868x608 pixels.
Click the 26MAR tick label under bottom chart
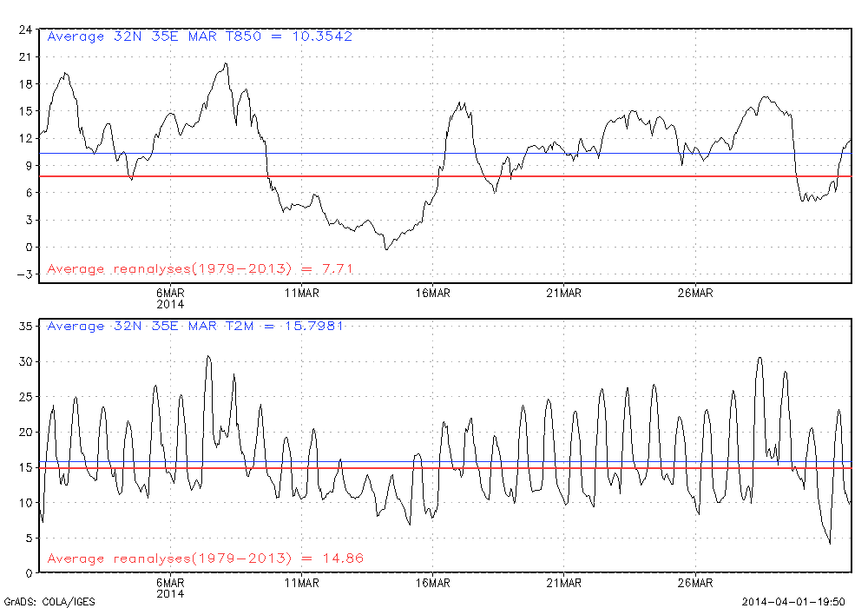click(x=694, y=583)
